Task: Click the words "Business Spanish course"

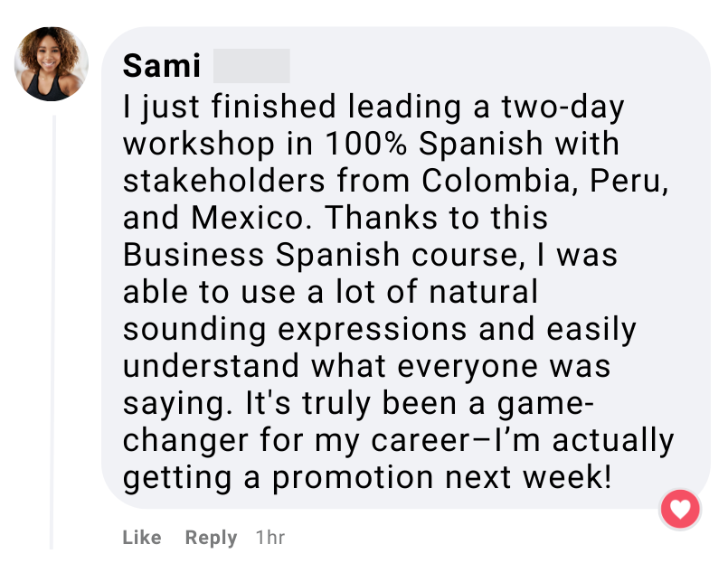Action: pos(319,255)
